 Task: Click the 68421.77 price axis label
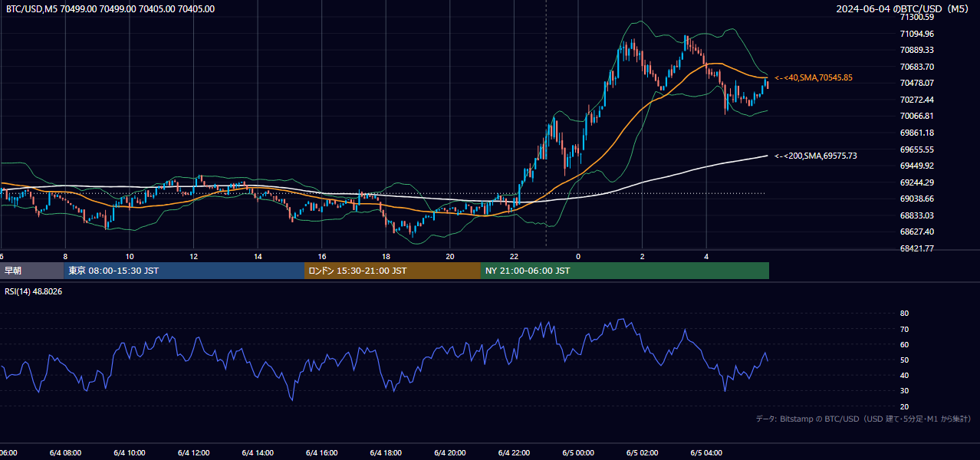click(916, 248)
